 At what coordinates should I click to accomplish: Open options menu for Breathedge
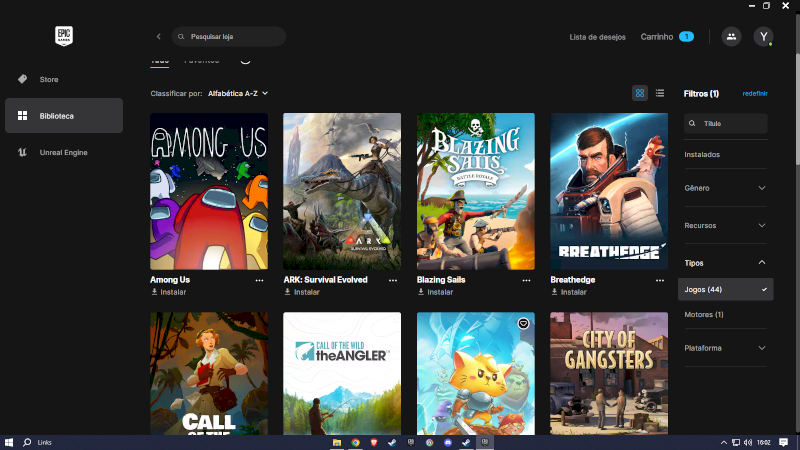(x=660, y=280)
